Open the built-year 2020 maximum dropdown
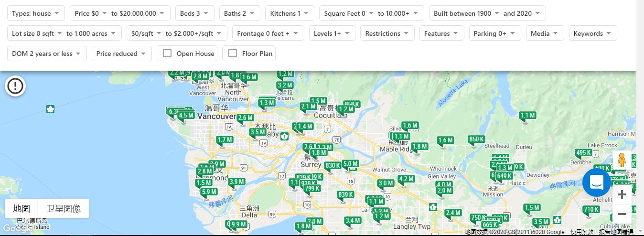Screen dimensions: 644x236 (x=522, y=13)
